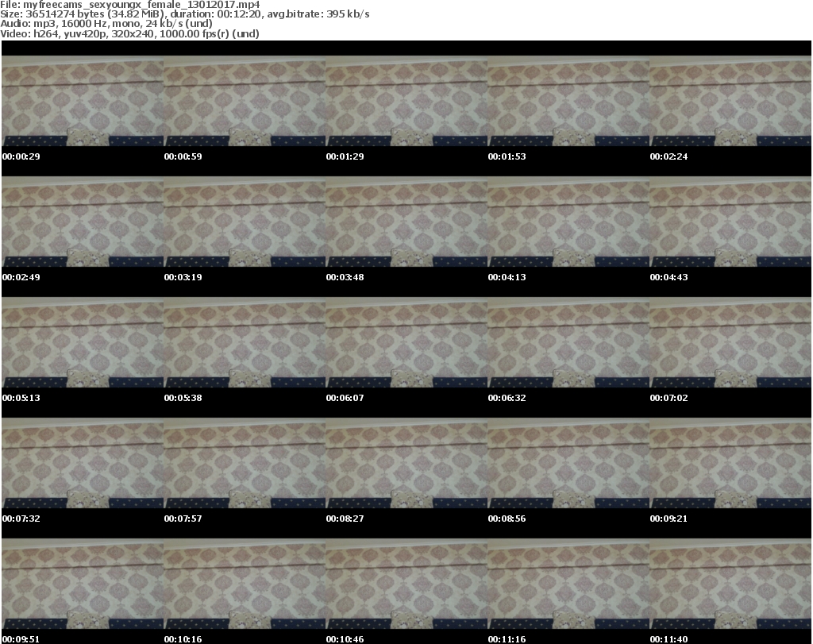Select the thumbnail at 00:00:29
This screenshot has height=644, width=813.
(83, 101)
